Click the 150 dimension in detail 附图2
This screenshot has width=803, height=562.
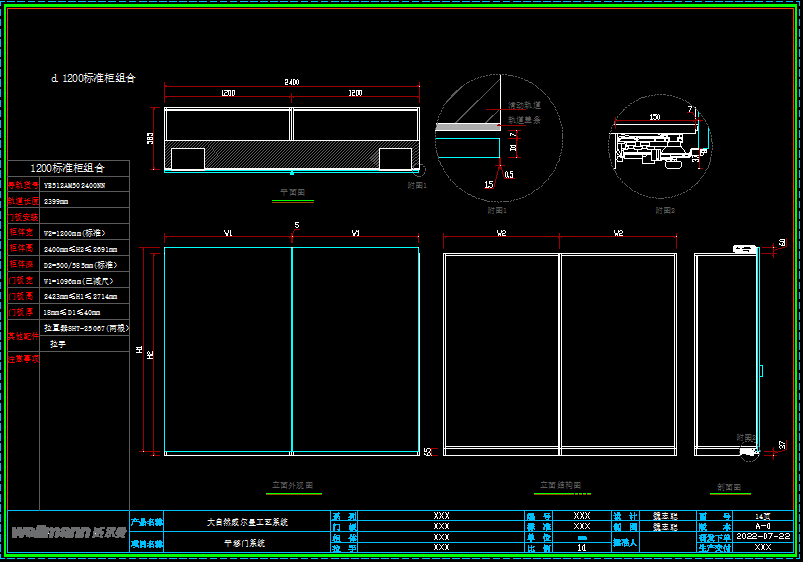tap(654, 117)
